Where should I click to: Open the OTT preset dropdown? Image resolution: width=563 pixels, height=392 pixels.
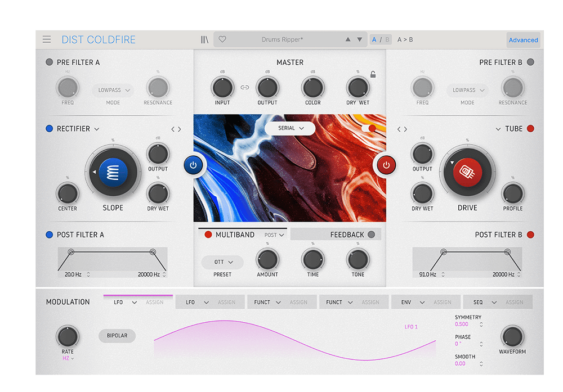coord(222,262)
